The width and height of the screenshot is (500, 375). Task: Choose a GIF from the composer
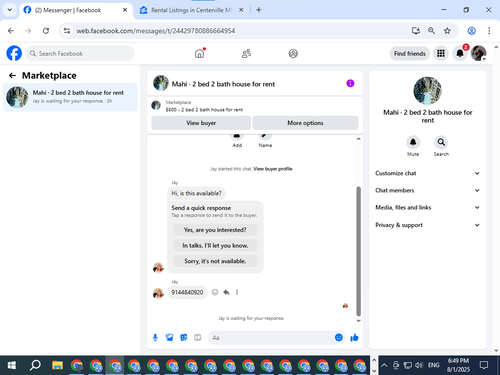(198, 338)
